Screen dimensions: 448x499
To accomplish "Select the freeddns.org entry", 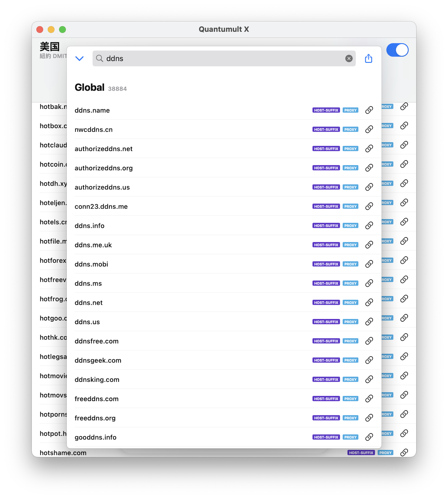I will click(x=95, y=418).
